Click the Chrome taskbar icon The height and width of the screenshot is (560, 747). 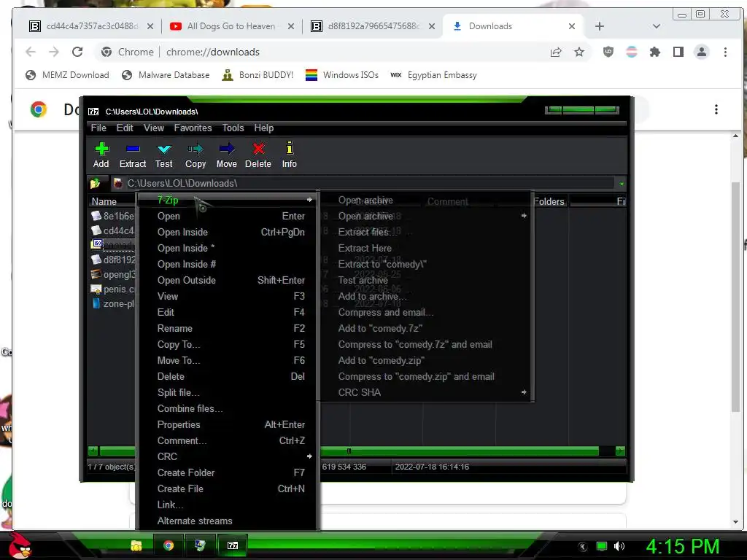(x=169, y=545)
